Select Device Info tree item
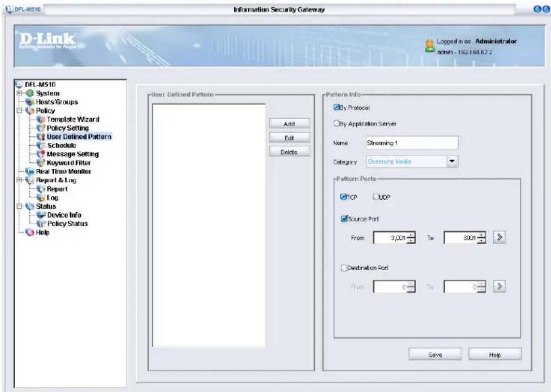551x392 pixels. point(64,215)
